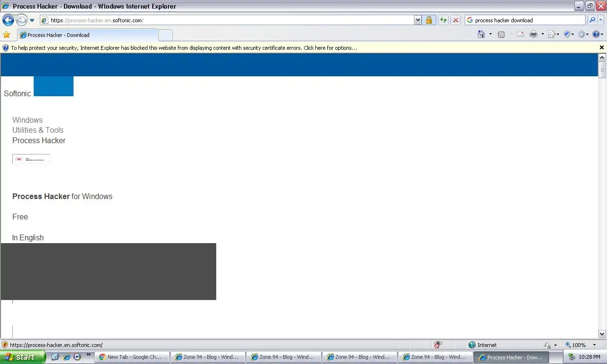The width and height of the screenshot is (607, 364).
Task: Click the privacy report eye icon in status bar
Action: pyautogui.click(x=438, y=345)
